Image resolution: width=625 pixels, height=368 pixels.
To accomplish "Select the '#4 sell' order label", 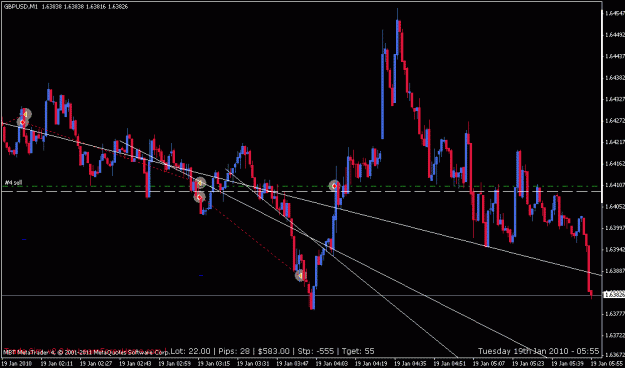I will 13,183.
